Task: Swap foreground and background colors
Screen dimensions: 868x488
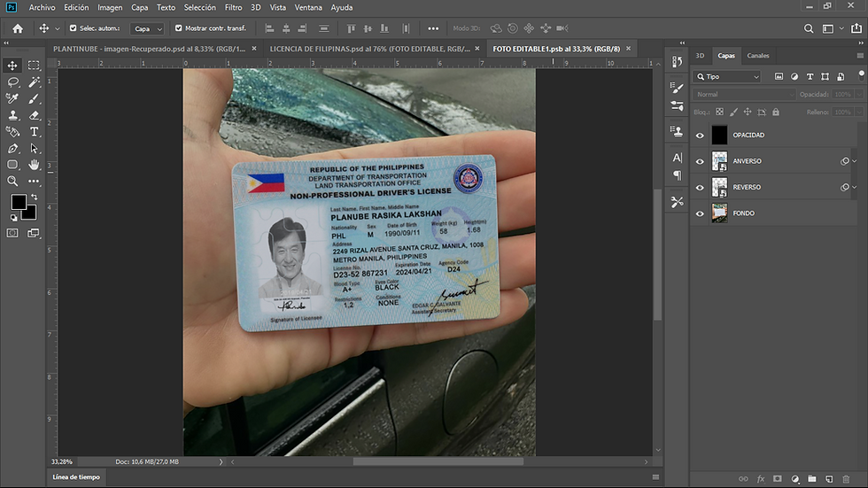Action: pyautogui.click(x=35, y=197)
